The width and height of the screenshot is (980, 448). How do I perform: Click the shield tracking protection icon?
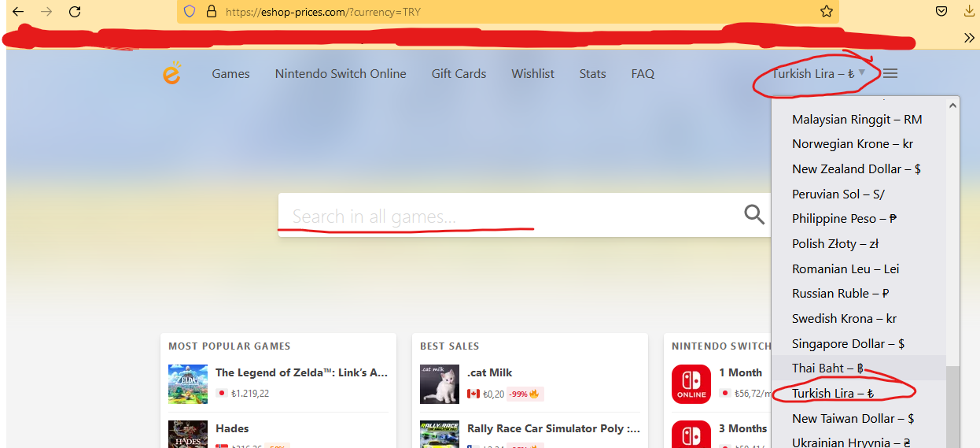tap(189, 12)
